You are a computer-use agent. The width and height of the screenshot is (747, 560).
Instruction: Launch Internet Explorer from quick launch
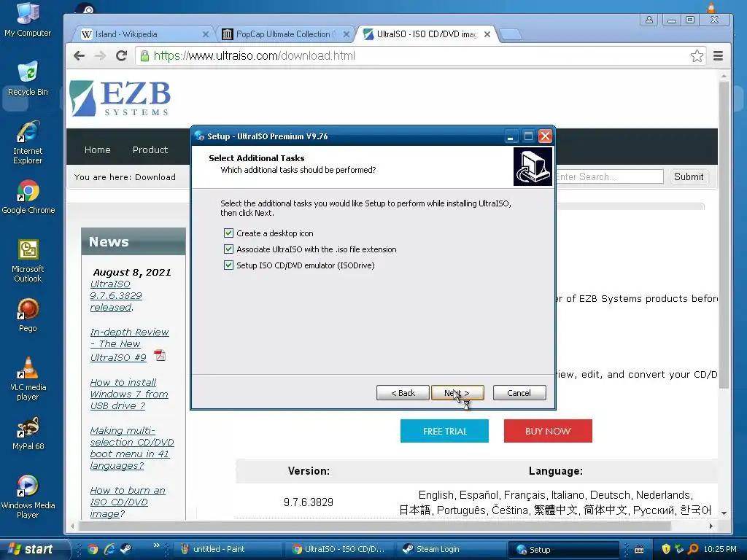[109, 549]
